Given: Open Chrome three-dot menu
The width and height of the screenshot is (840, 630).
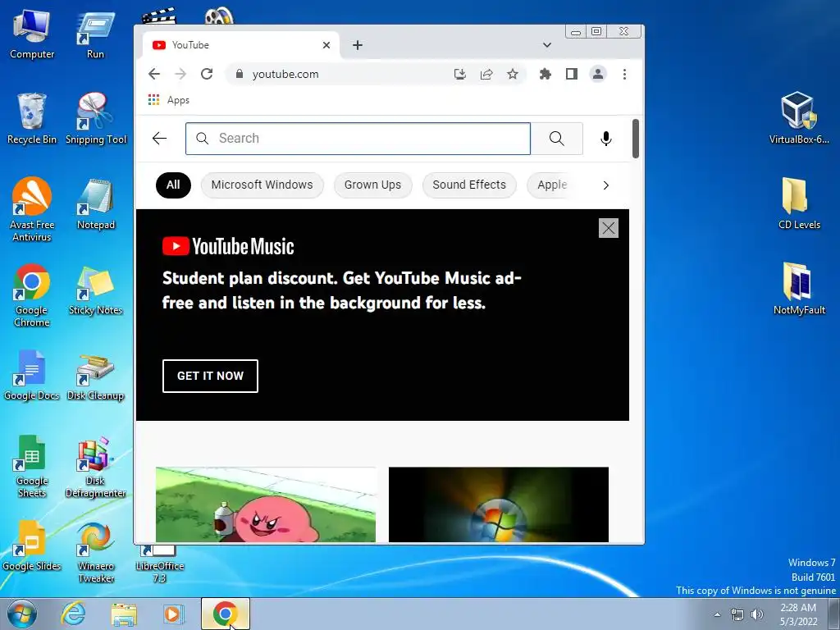Looking at the screenshot, I should point(624,74).
